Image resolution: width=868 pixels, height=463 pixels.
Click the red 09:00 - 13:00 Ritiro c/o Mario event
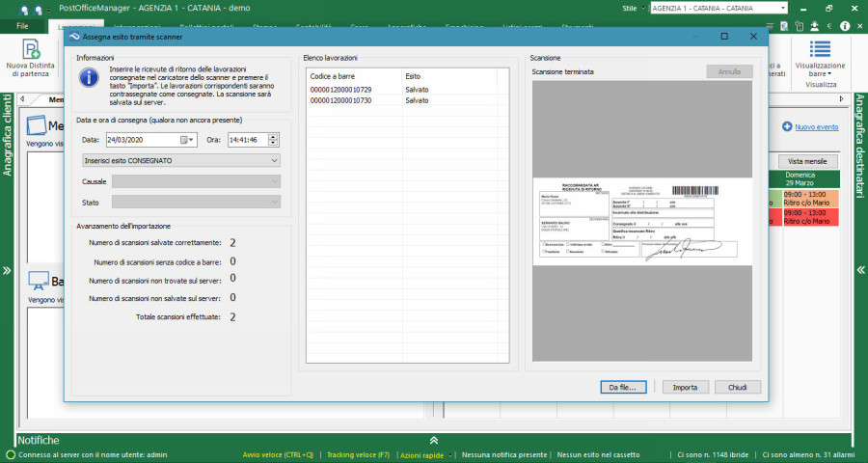[811, 217]
